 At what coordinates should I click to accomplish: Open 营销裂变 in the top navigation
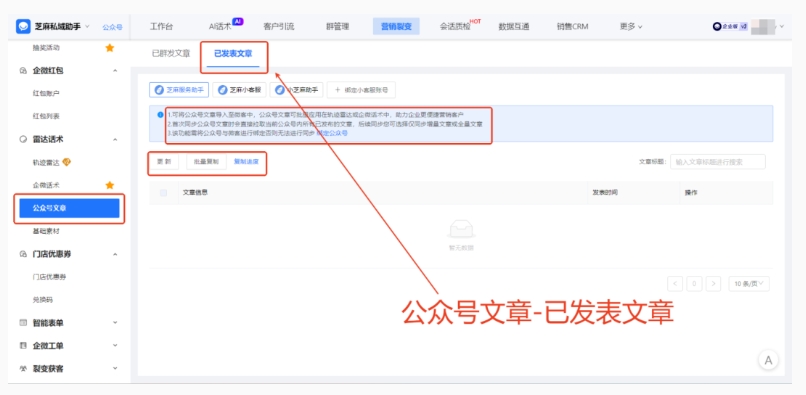(396, 27)
